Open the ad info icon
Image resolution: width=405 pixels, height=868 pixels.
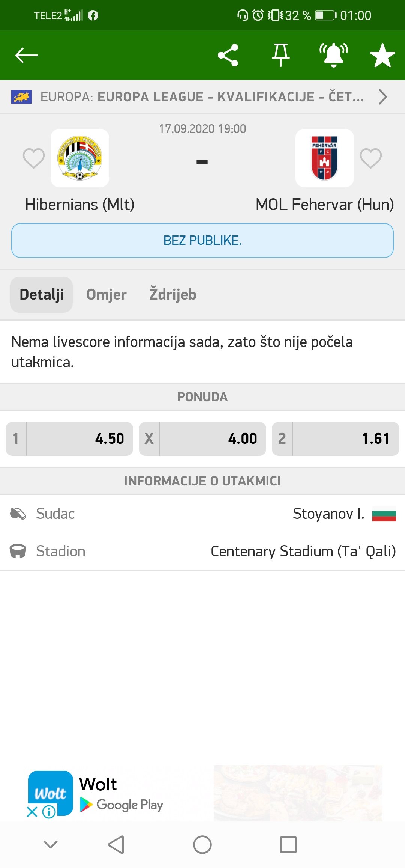pos(49,812)
